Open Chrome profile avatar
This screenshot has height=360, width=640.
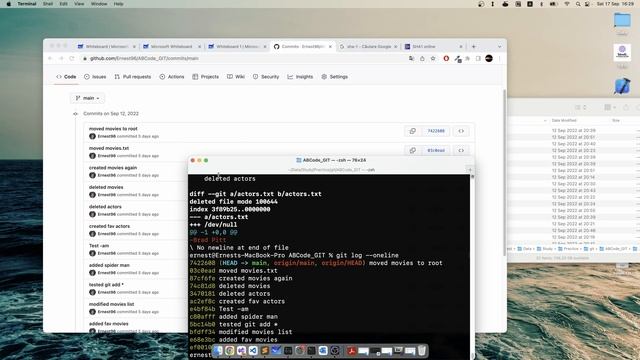click(489, 58)
